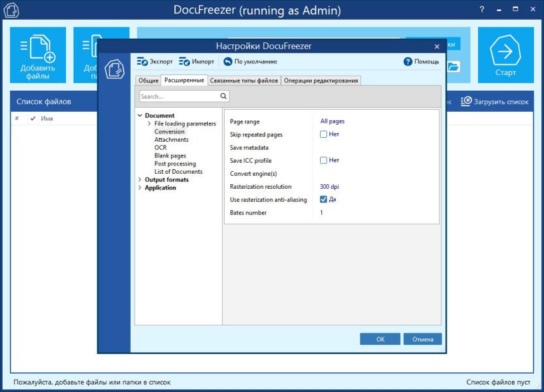Click the Отмена button
Image resolution: width=544 pixels, height=392 pixels.
tap(423, 339)
